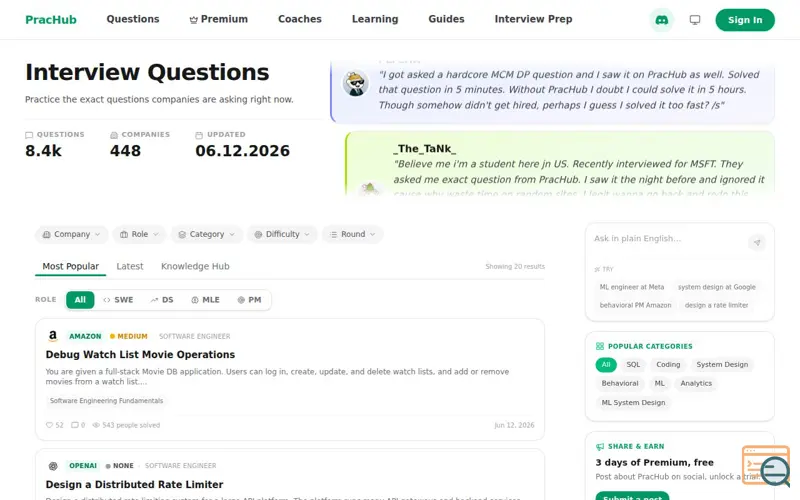The width and height of the screenshot is (800, 500).
Task: Open the Guides nav item
Action: pos(446,19)
